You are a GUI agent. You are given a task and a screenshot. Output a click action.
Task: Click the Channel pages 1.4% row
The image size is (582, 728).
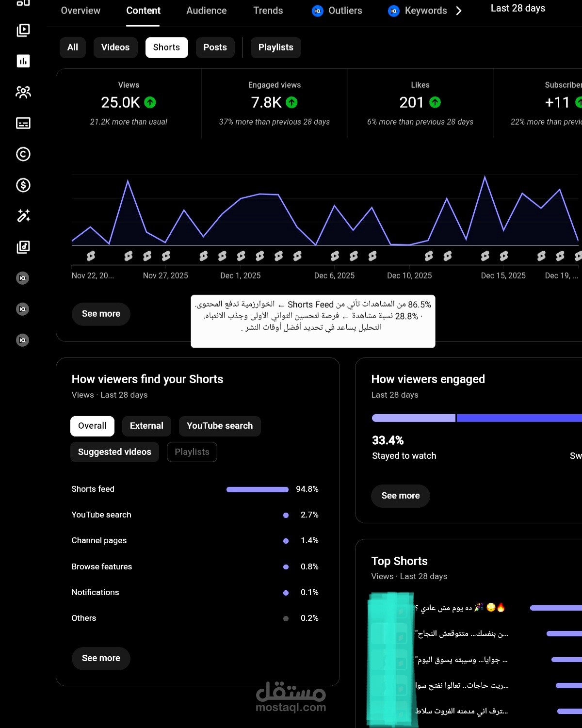[x=195, y=541]
